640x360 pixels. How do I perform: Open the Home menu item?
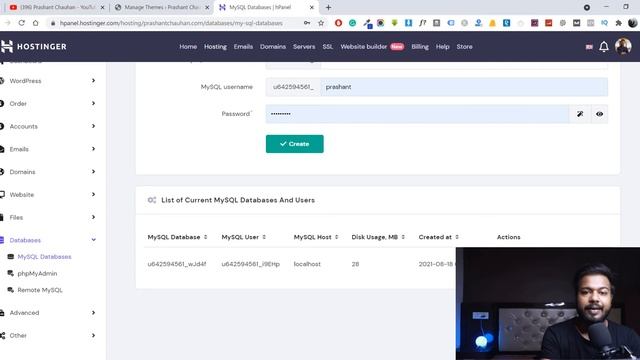(188, 47)
